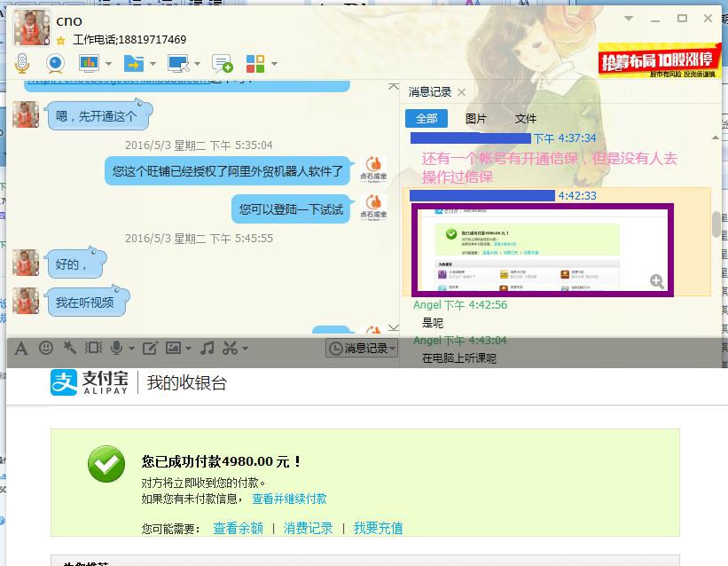Close the 消息记录 panel tab

click(461, 92)
